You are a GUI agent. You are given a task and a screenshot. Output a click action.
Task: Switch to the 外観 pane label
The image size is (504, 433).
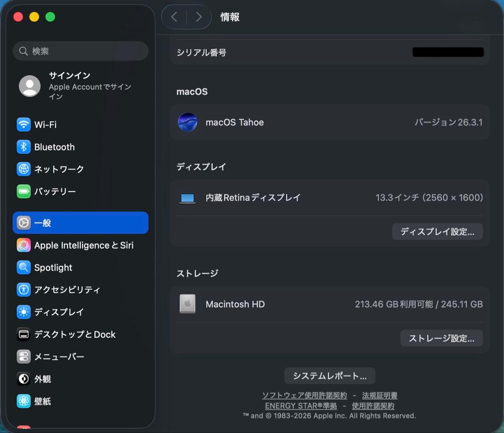[x=42, y=379]
